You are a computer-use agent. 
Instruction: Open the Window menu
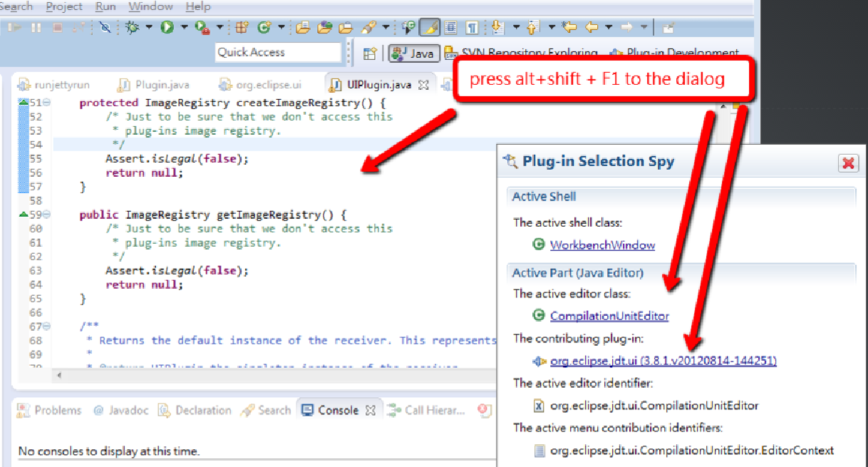pyautogui.click(x=150, y=6)
